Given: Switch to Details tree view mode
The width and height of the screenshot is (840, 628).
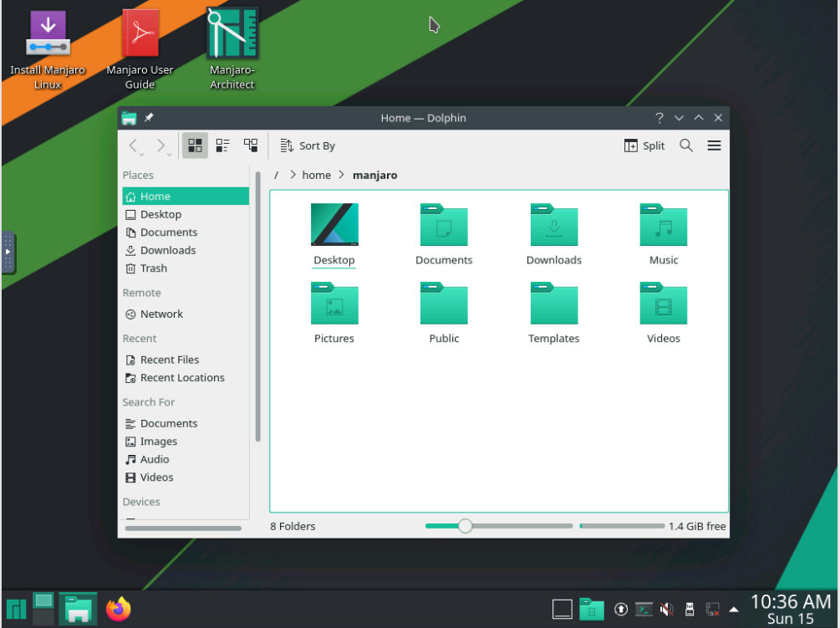Looking at the screenshot, I should point(251,146).
